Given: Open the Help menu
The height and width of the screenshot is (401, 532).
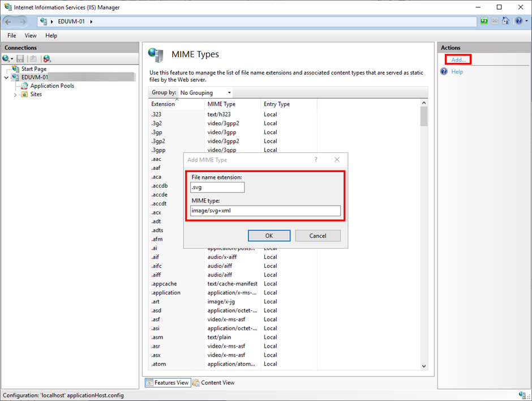Looking at the screenshot, I should click(52, 36).
